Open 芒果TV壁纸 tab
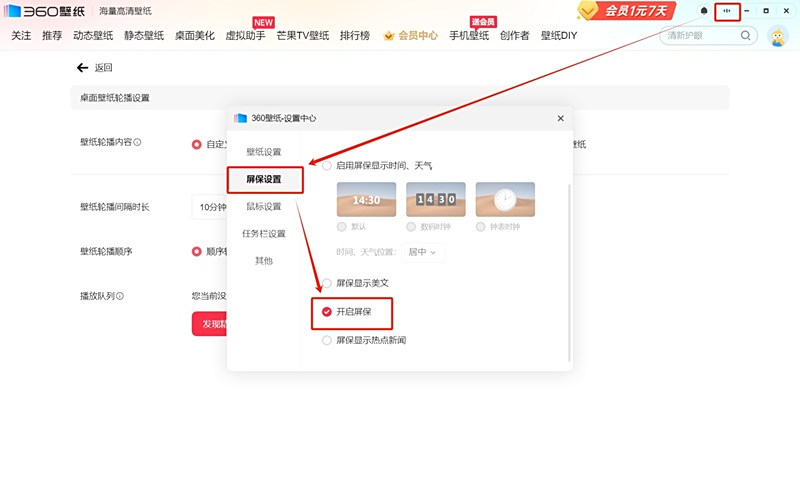This screenshot has height=477, width=800. coord(303,36)
